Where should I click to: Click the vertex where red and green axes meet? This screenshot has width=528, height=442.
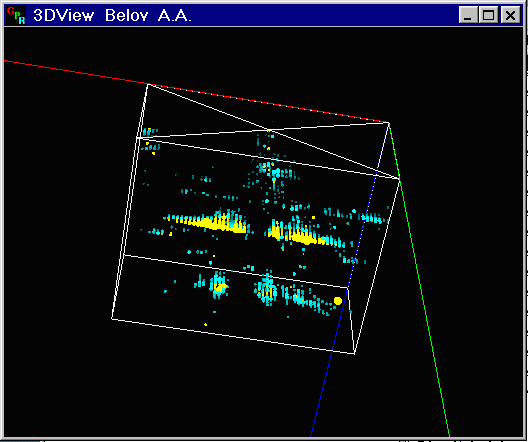pyautogui.click(x=389, y=123)
